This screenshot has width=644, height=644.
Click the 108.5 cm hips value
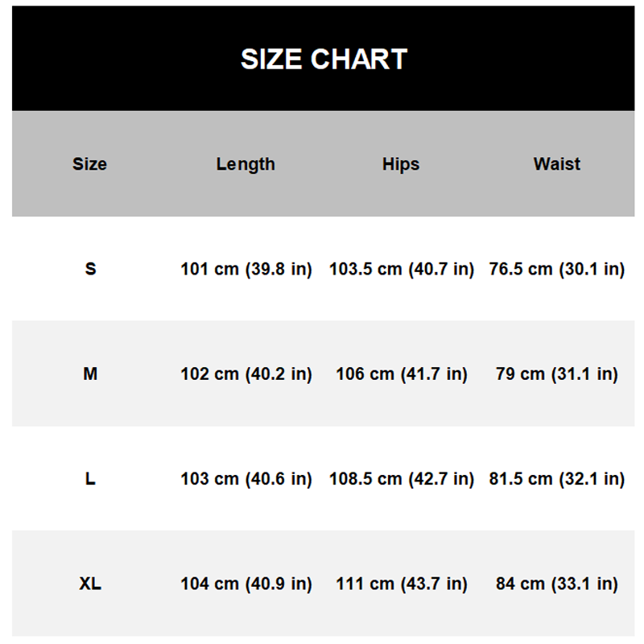pyautogui.click(x=401, y=479)
